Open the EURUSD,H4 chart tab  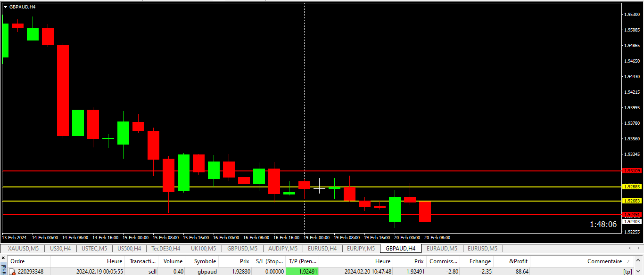322,248
